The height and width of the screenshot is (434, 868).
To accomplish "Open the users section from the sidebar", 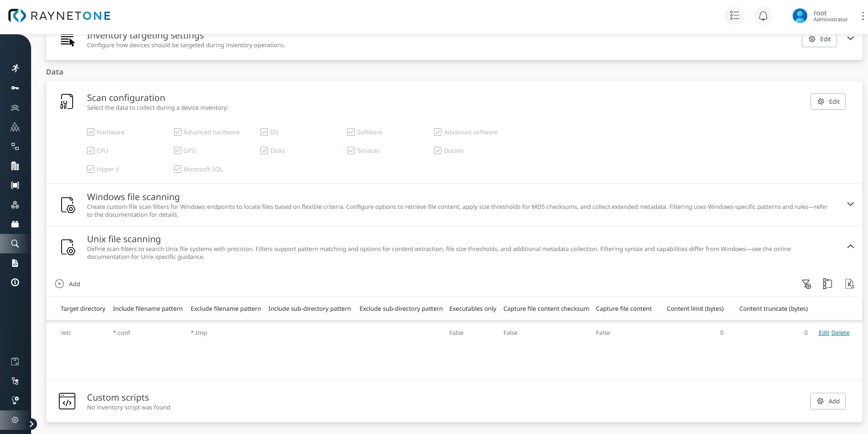I will 15,107.
